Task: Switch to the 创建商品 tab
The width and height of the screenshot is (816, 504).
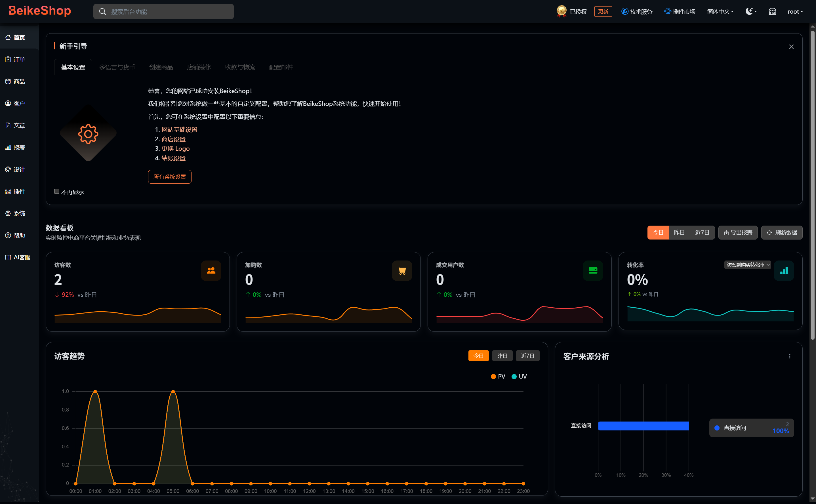Action: point(161,67)
